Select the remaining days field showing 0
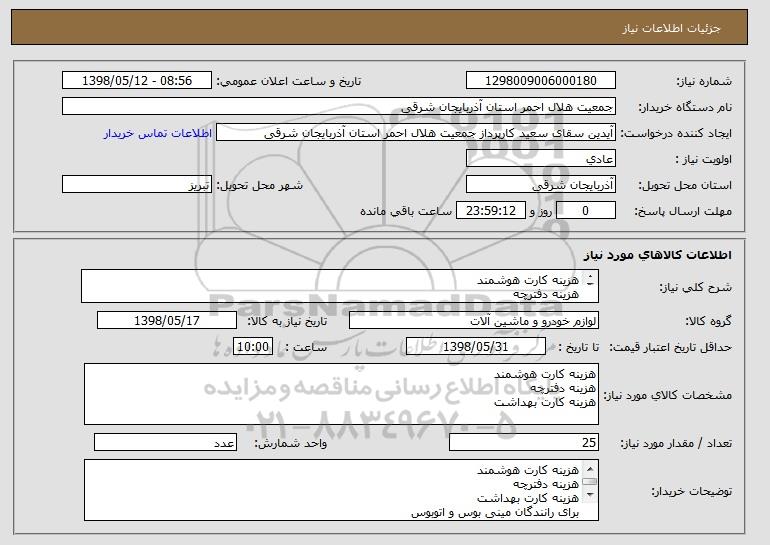Image resolution: width=770 pixels, height=545 pixels. tap(586, 211)
